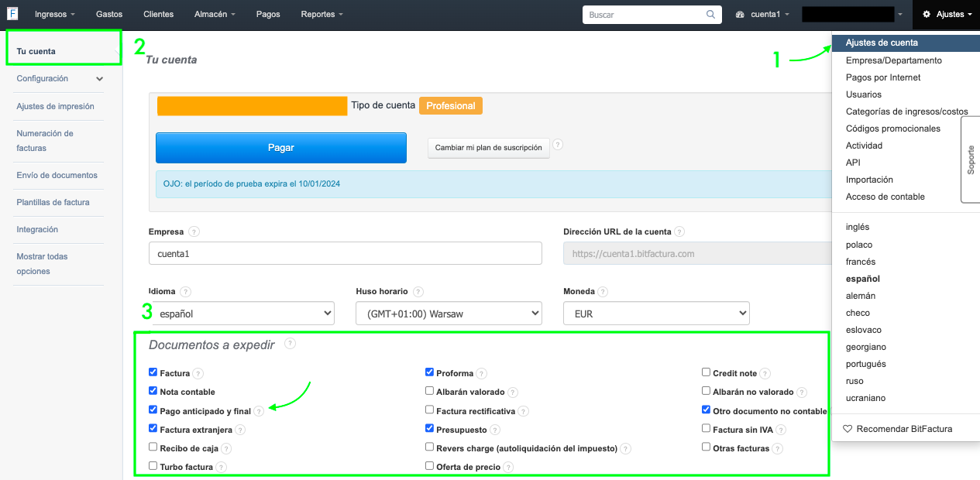Open the Huso horario timezone dropdown
The height and width of the screenshot is (480, 980).
point(448,314)
